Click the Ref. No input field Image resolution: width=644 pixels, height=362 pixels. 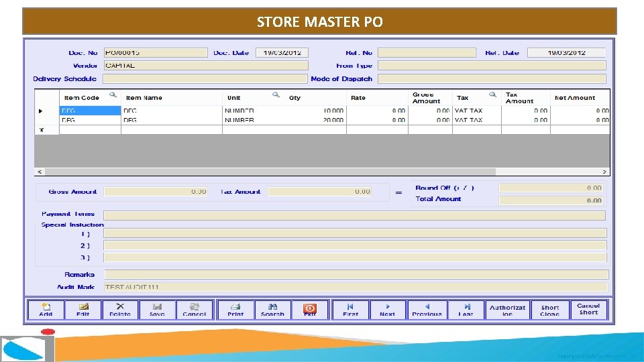pos(427,52)
